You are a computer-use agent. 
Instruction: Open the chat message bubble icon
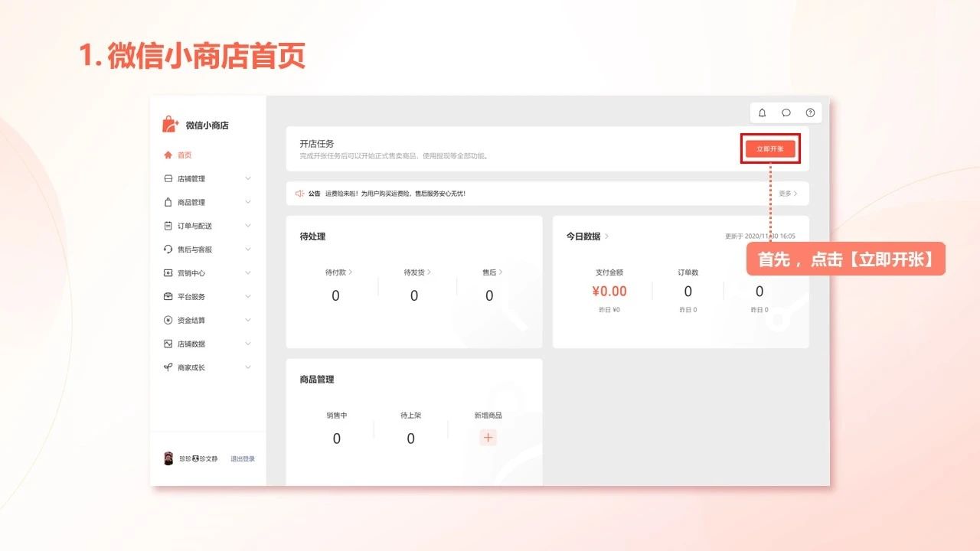[786, 112]
